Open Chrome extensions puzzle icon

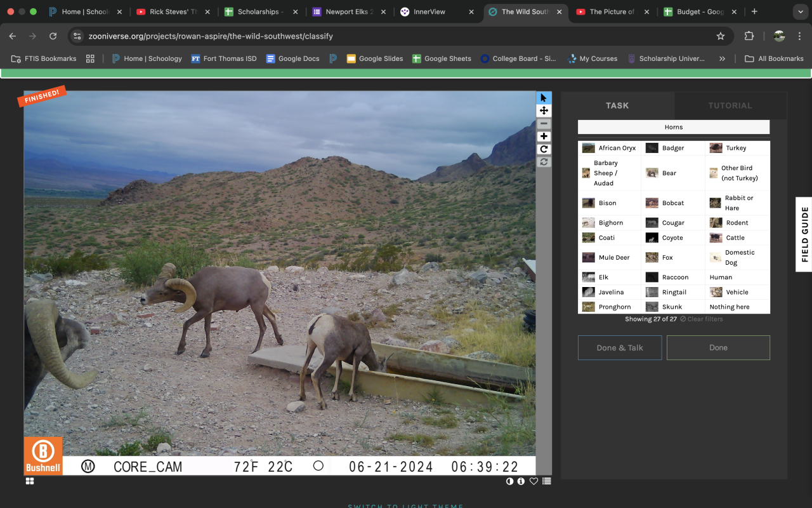click(x=749, y=36)
